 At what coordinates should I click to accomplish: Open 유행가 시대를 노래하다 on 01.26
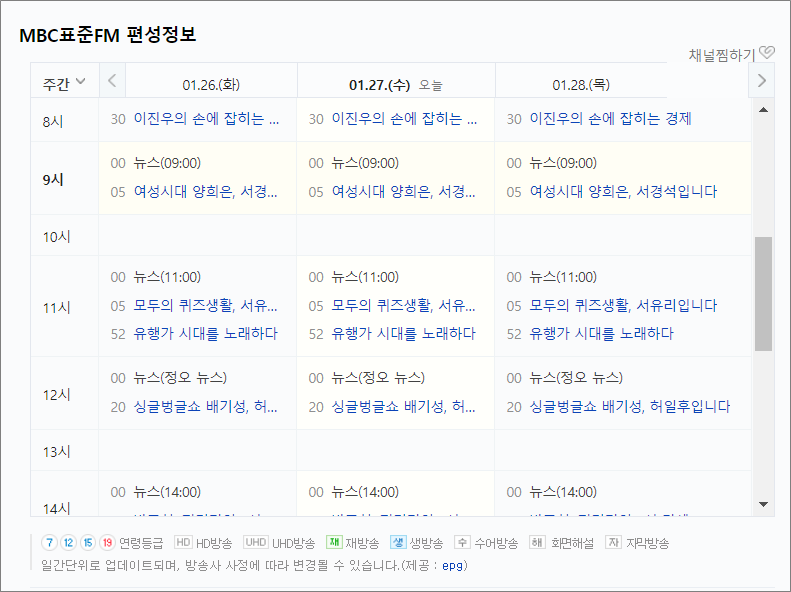pyautogui.click(x=205, y=334)
